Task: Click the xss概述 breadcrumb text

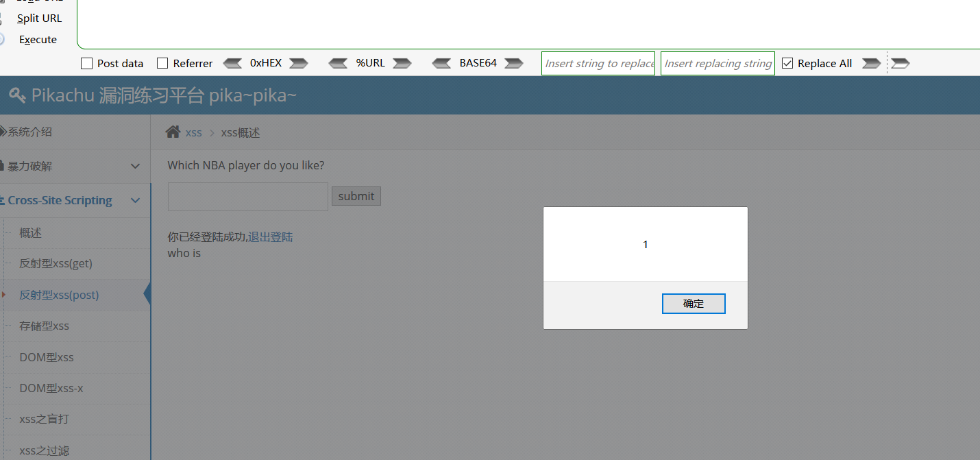Action: tap(241, 133)
